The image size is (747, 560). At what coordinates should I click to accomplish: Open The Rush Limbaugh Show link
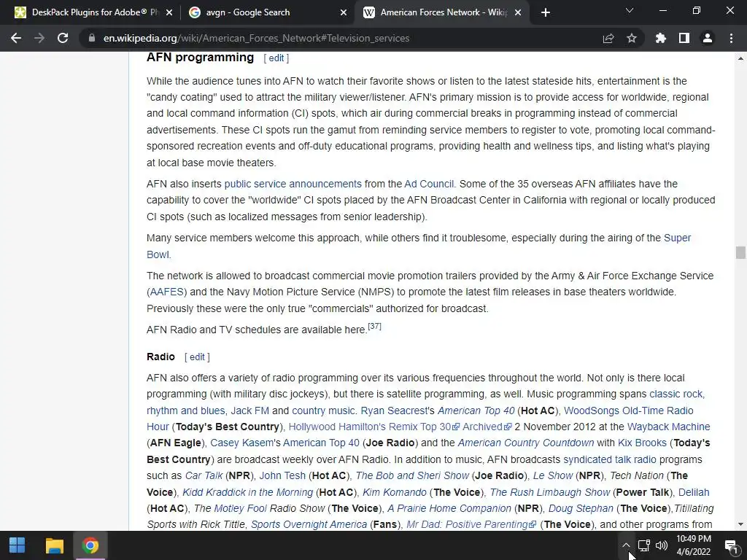[x=550, y=492]
